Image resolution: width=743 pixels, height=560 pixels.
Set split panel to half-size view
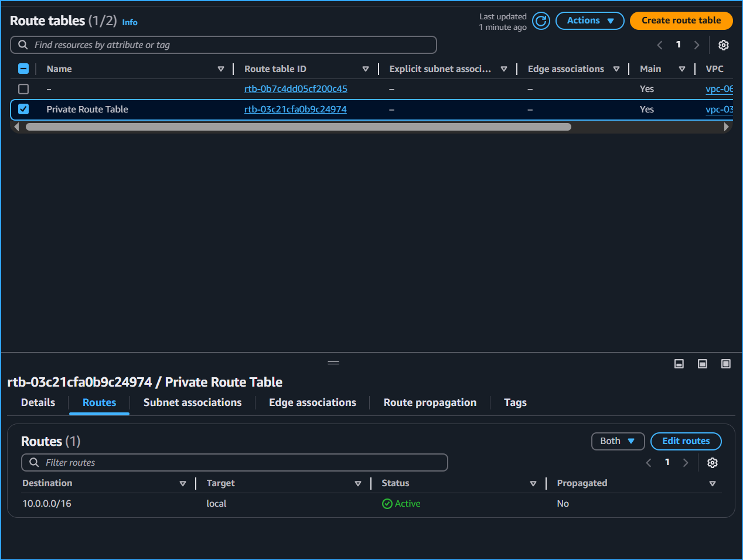[x=703, y=364]
